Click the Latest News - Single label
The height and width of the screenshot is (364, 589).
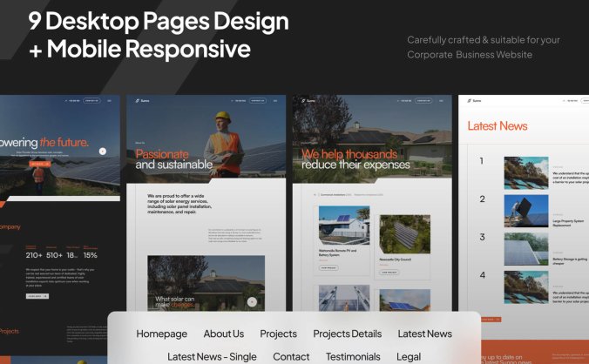pyautogui.click(x=212, y=356)
